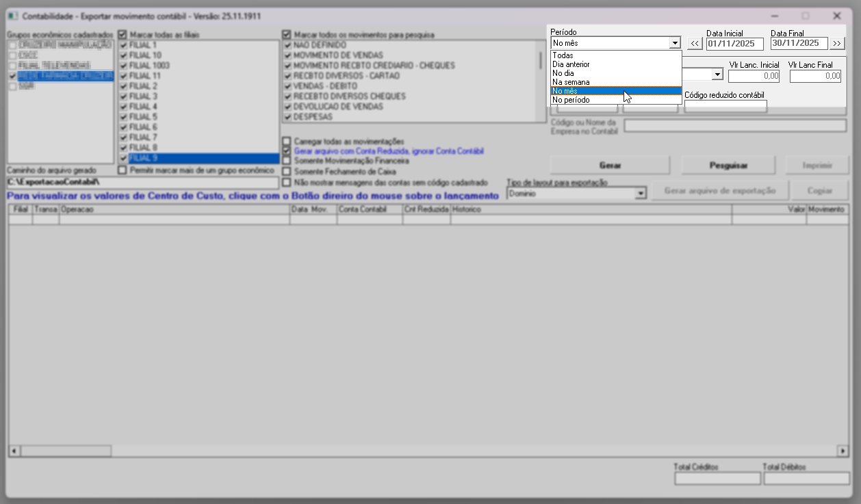Screen dimensions: 861x504
Task: Select 'No período' from the list
Action: click(616, 100)
